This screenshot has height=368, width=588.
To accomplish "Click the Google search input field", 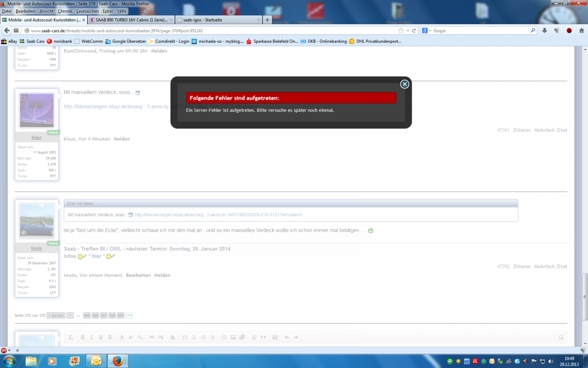I will point(480,30).
